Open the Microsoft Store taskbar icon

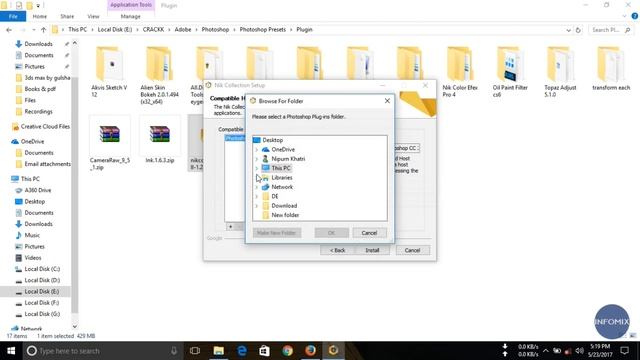click(x=264, y=351)
